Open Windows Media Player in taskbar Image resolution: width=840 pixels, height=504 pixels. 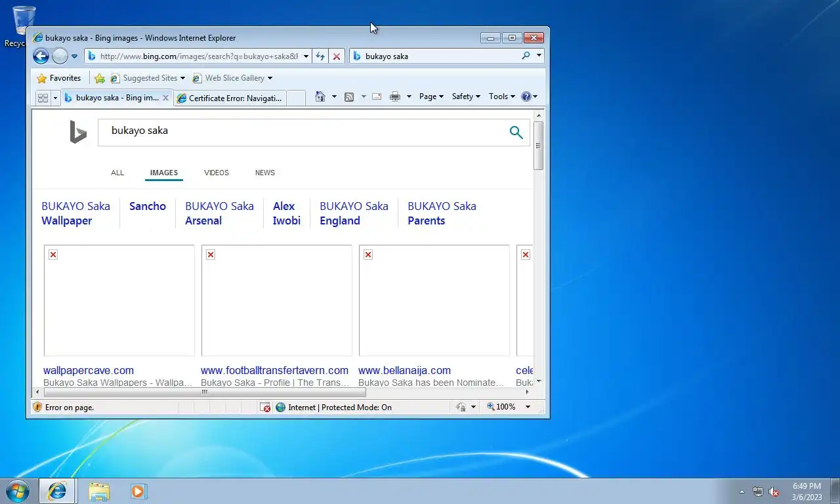138,491
